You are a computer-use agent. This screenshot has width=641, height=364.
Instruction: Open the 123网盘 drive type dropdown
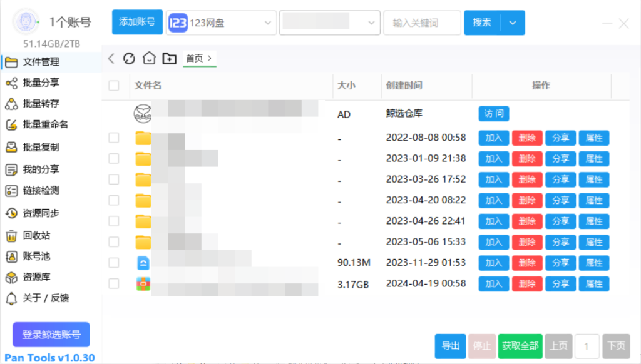221,23
